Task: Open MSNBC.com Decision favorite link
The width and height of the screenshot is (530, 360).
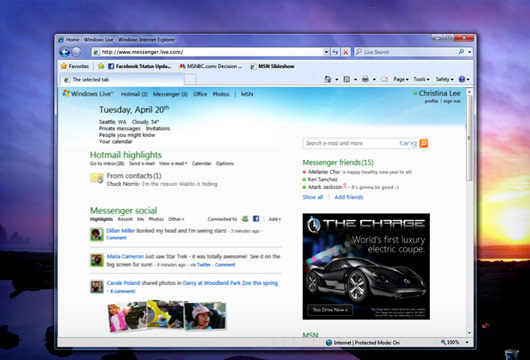Action: pyautogui.click(x=211, y=66)
